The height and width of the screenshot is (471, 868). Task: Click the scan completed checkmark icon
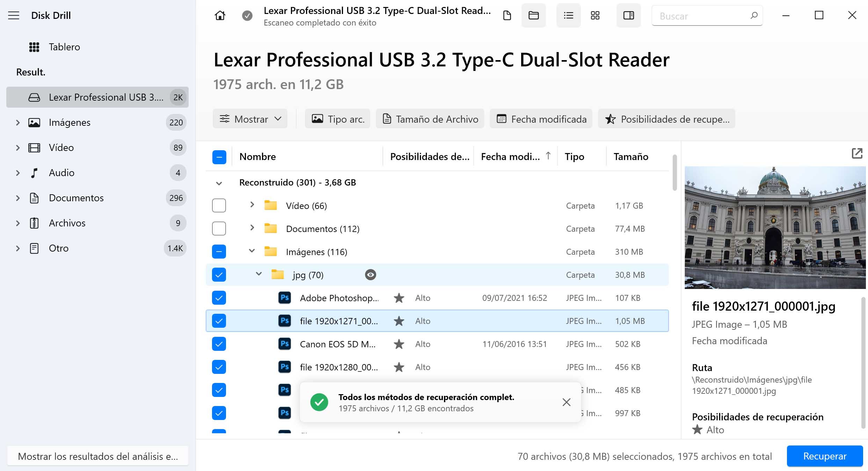click(247, 15)
